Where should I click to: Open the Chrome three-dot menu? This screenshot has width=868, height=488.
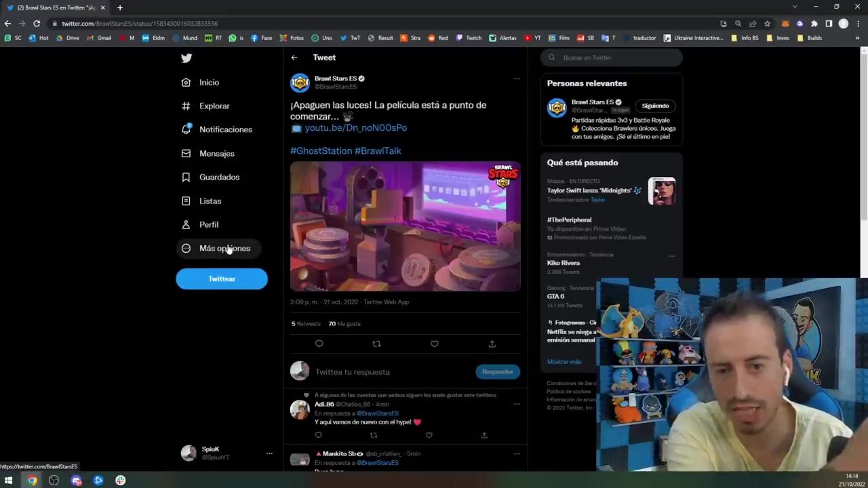[858, 24]
